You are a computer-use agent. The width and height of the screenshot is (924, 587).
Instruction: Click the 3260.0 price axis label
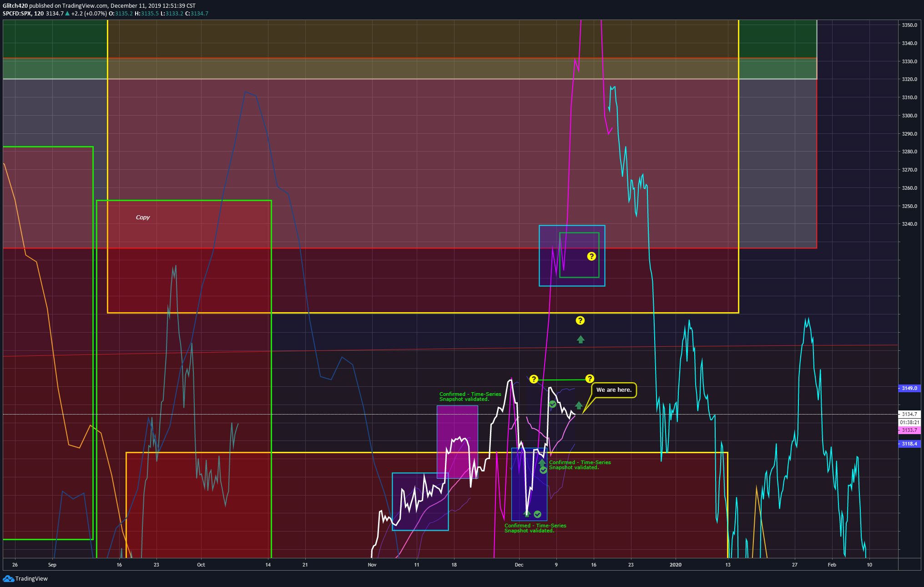[910, 188]
